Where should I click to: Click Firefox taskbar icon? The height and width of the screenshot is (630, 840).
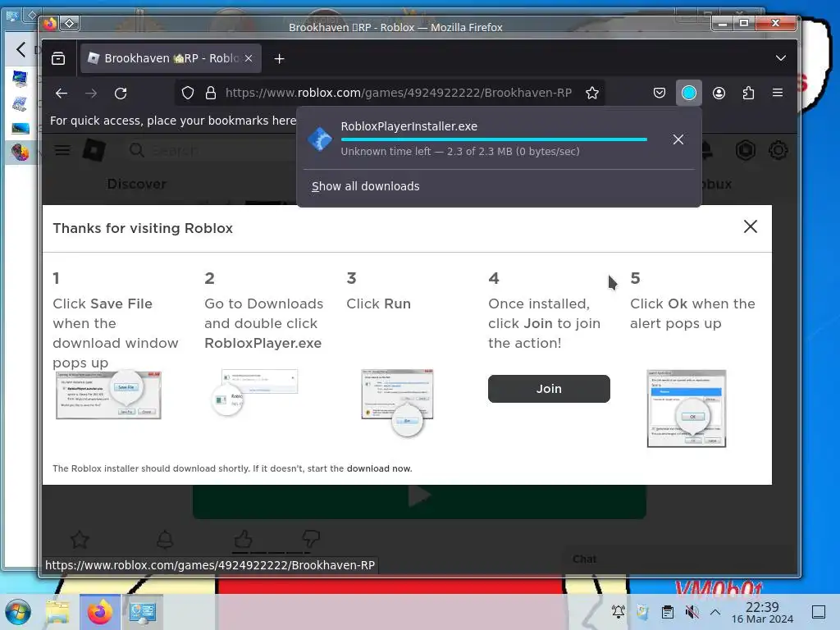click(x=99, y=612)
